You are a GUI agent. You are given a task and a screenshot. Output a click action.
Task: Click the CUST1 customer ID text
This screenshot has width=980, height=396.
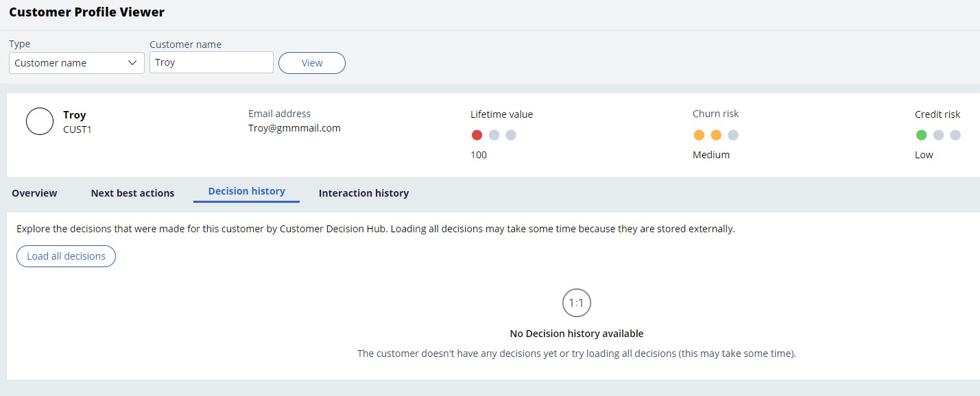(x=77, y=129)
